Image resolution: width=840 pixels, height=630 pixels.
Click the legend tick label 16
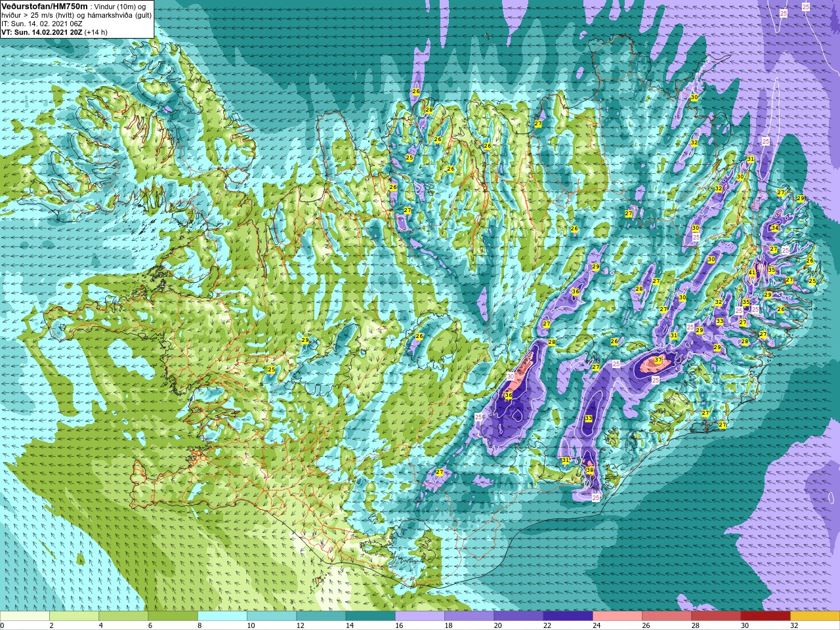pyautogui.click(x=399, y=625)
